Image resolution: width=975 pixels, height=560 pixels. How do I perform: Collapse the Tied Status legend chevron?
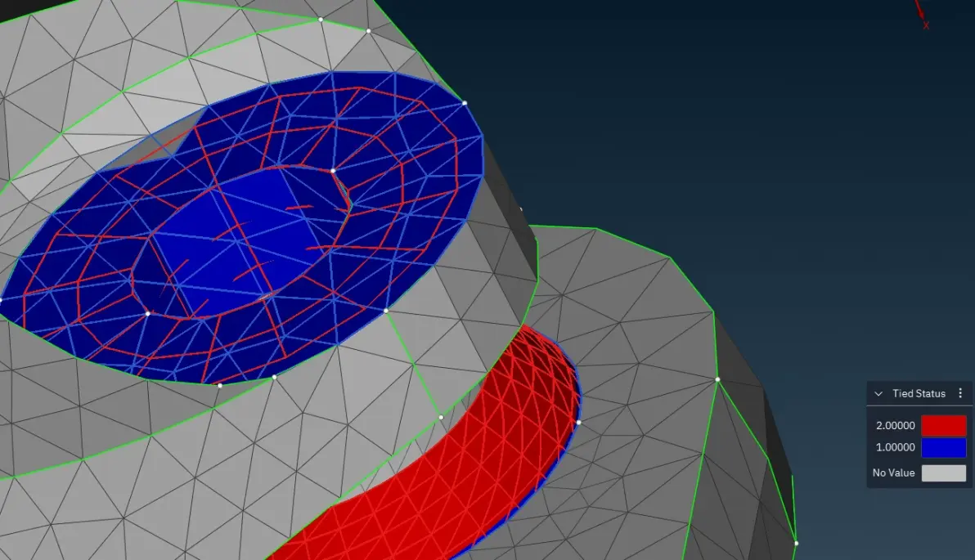click(878, 393)
